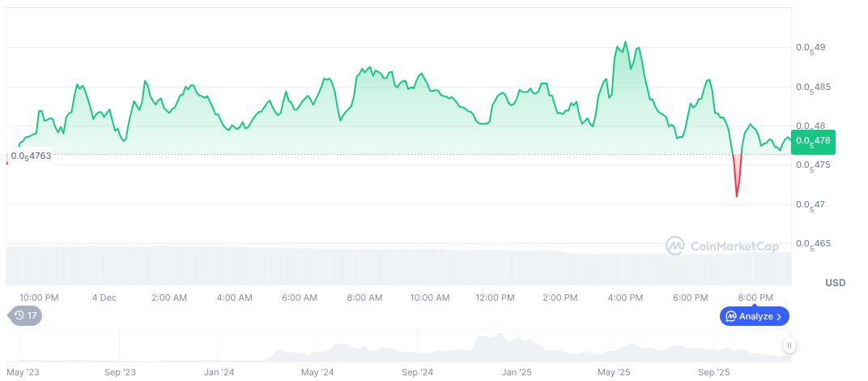Screen dimensions: 868x381
Task: Grab the range handle right of the overview chart
Action: [789, 345]
